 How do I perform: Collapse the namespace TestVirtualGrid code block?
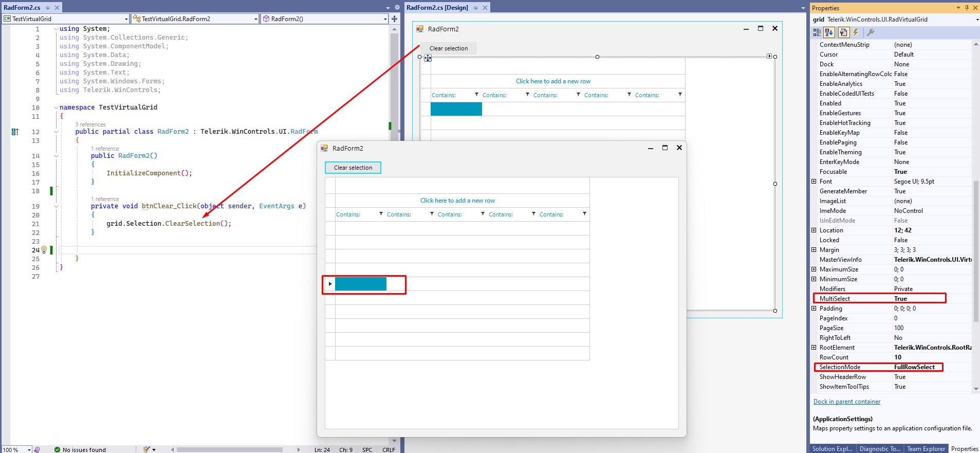56,107
